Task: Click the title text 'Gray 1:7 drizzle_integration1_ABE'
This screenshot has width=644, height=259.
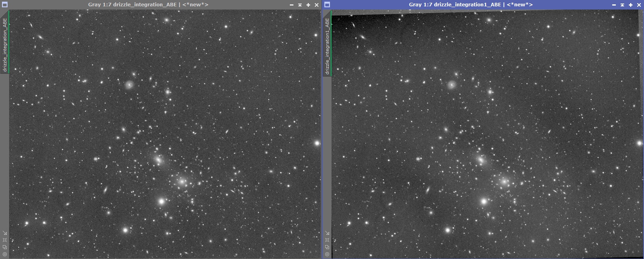Action: pyautogui.click(x=455, y=5)
